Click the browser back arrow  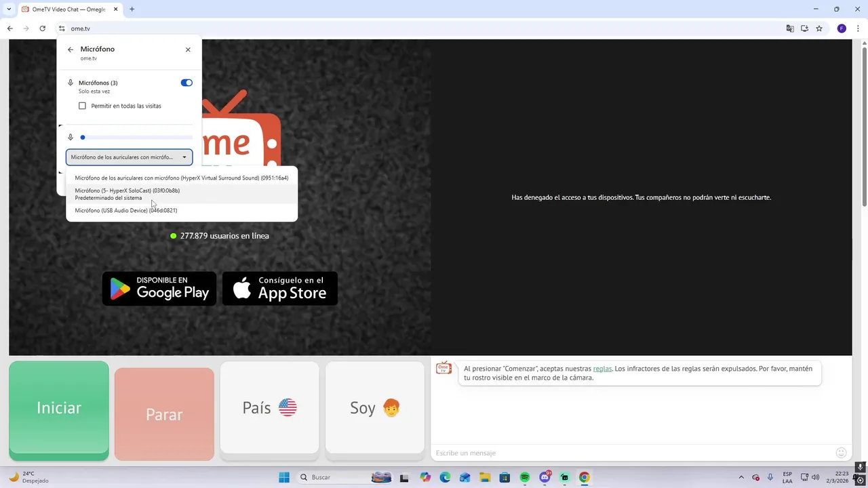[9, 28]
